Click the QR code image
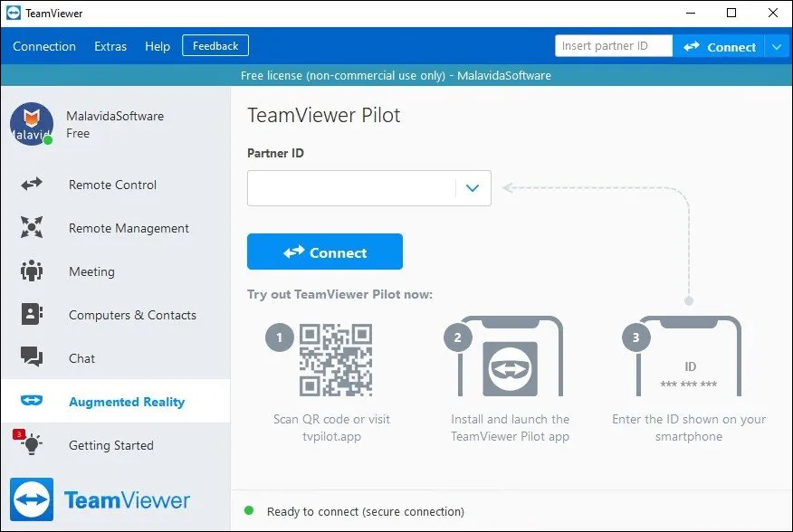793x532 pixels. (336, 361)
